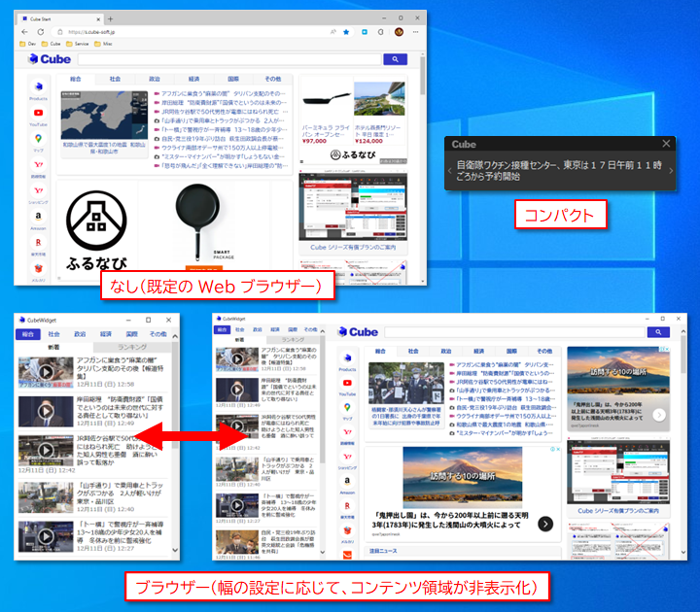Click scroll-down arrow in narrow CubeWidget

175,550
